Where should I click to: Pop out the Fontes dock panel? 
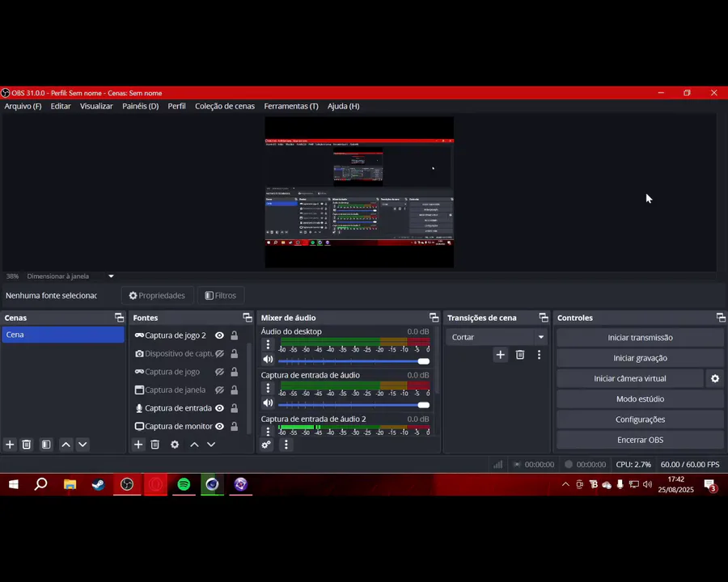[248, 318]
